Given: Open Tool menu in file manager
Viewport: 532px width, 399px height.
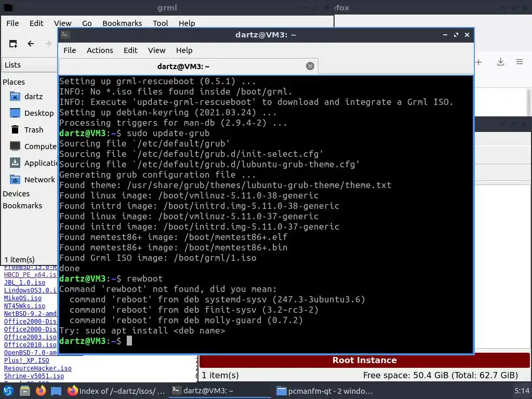Looking at the screenshot, I should 160,23.
